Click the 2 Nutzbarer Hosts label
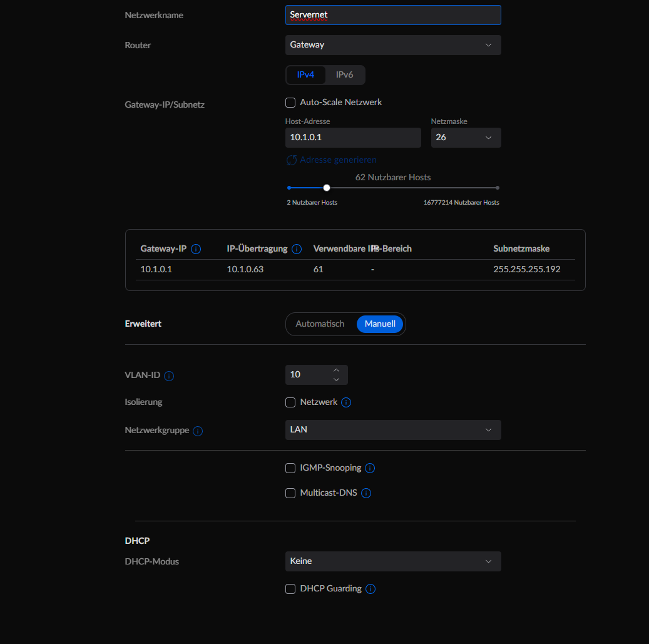Viewport: 649px width, 644px height. (x=312, y=203)
